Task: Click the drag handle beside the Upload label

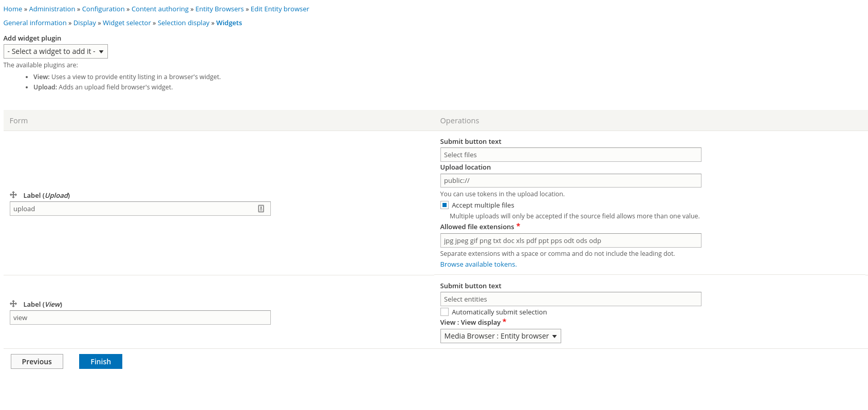Action: tap(13, 195)
